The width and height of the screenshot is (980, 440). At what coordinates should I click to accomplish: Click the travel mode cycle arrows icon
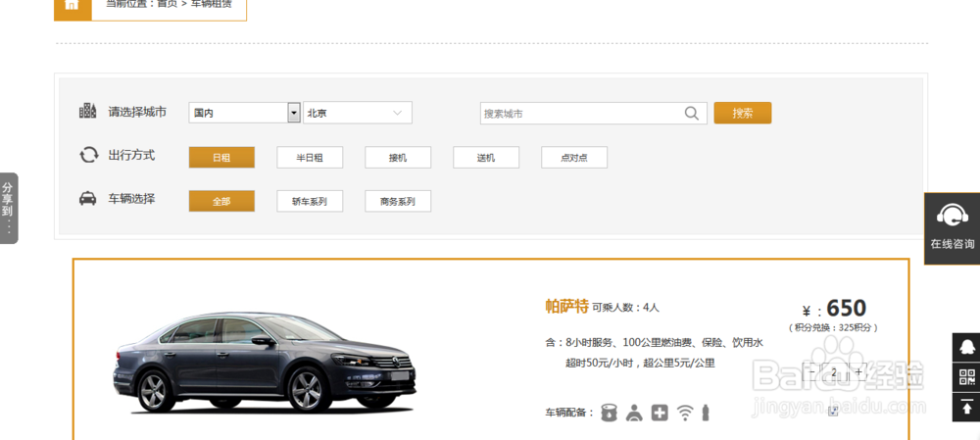[x=89, y=155]
